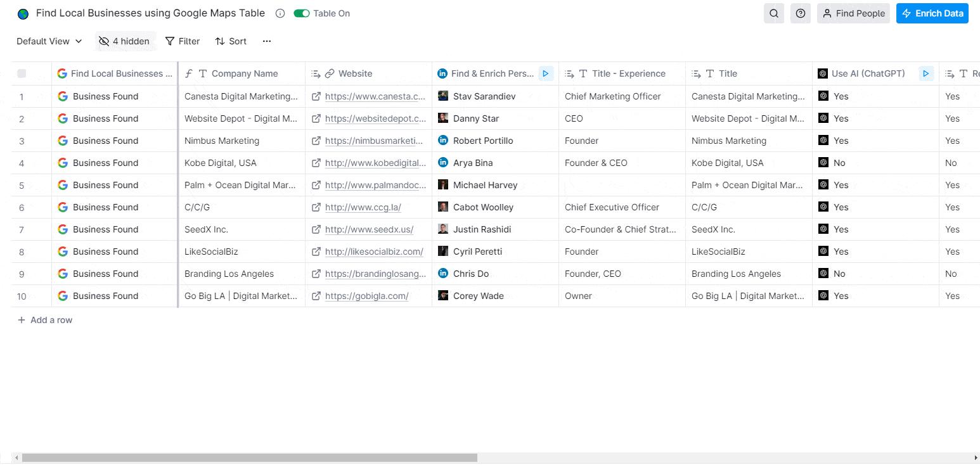Open the search magnifier button
980x465 pixels.
(774, 13)
